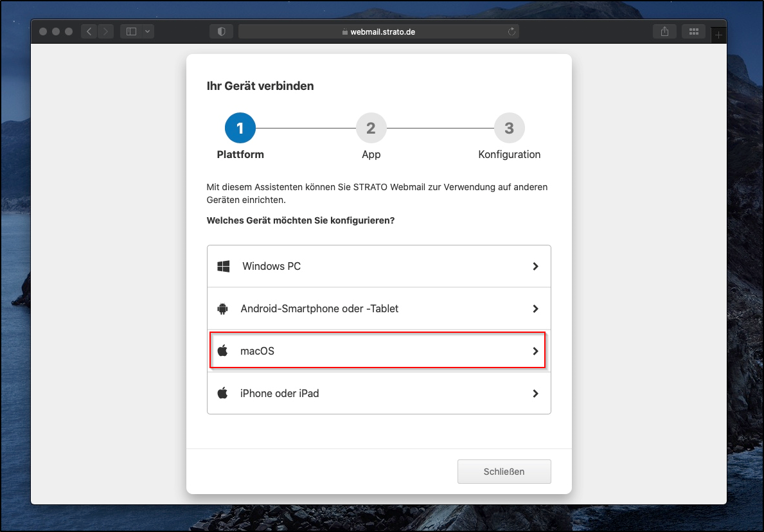764x532 pixels.
Task: Select step 2 App circle
Action: coord(371,129)
